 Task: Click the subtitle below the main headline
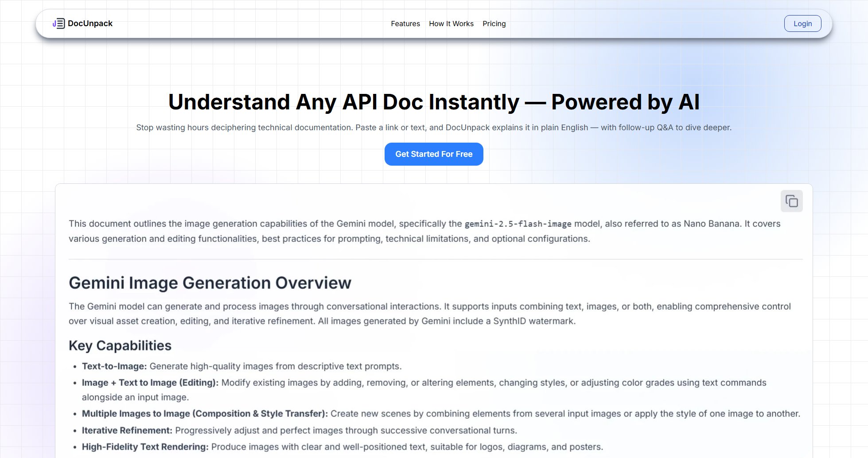pyautogui.click(x=434, y=128)
